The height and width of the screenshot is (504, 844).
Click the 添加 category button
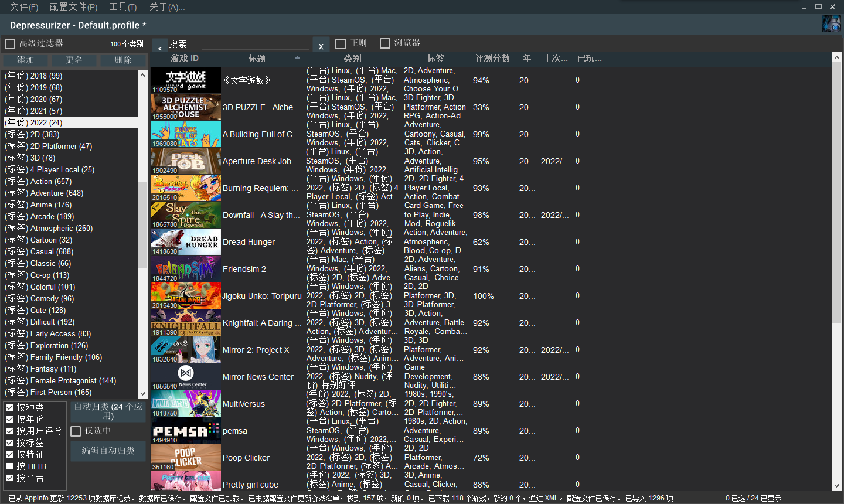25,60
